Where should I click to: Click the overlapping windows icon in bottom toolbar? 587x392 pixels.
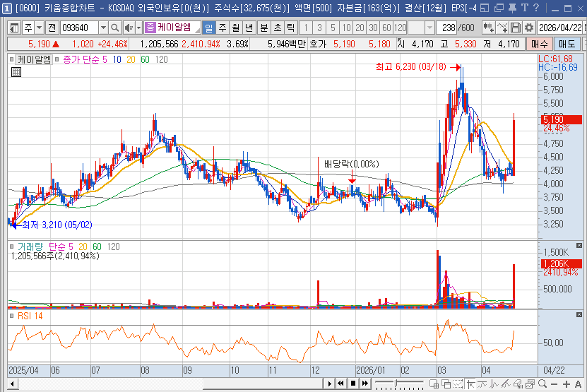point(446,384)
